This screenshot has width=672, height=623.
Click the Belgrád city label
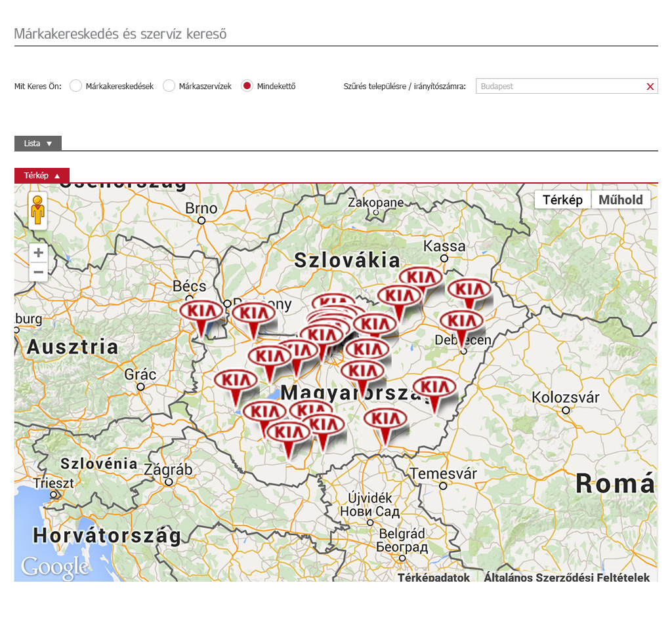[x=402, y=534]
